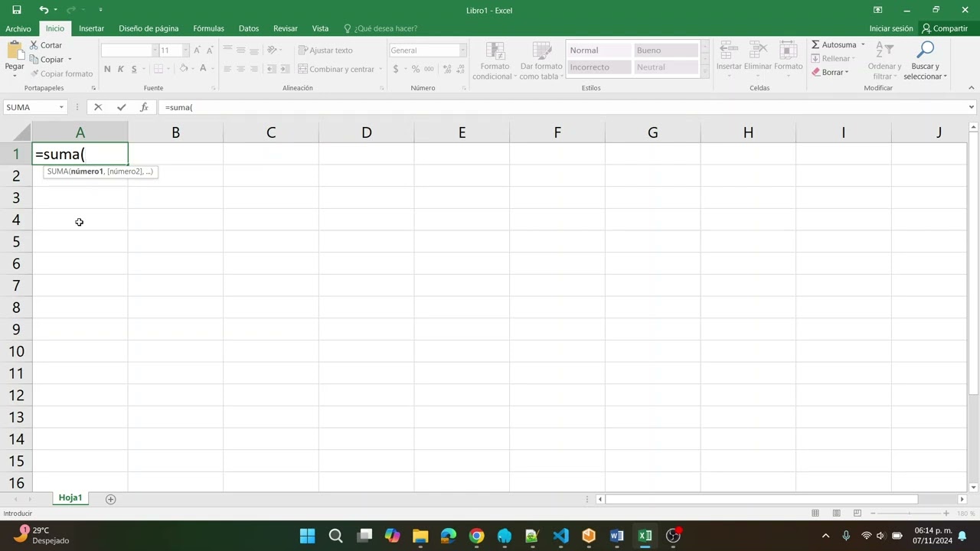Switch to Page Layout view icon
The height and width of the screenshot is (551, 980).
[x=836, y=514]
